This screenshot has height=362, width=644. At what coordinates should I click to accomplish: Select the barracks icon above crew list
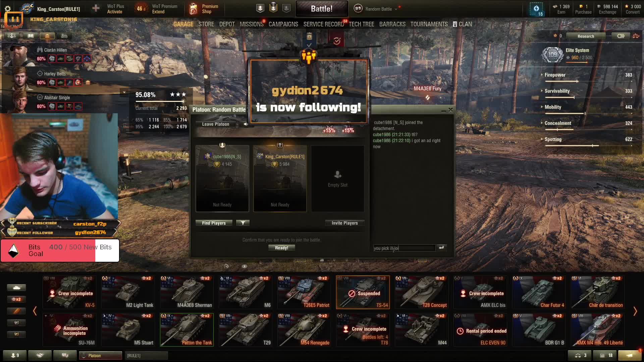pos(47,36)
